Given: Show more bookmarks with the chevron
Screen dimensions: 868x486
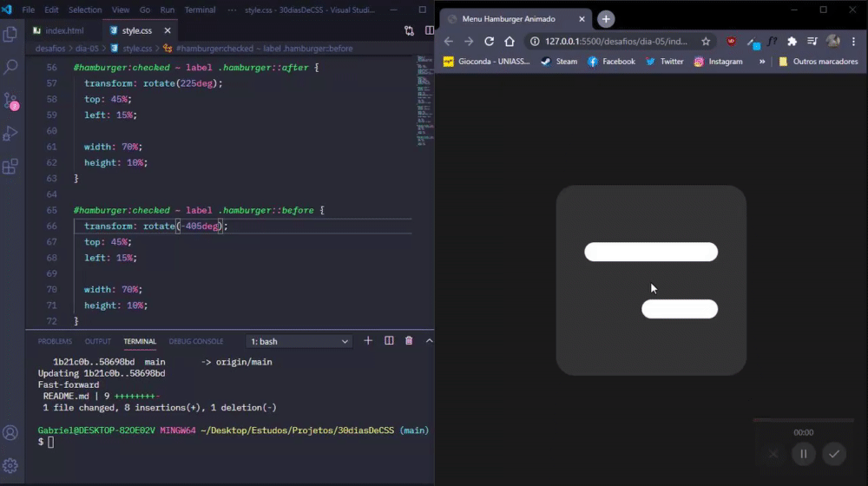Looking at the screenshot, I should click(x=762, y=62).
